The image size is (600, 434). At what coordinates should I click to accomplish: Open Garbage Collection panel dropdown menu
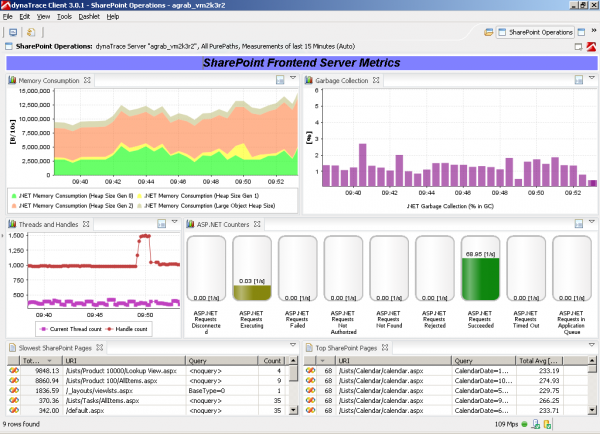[592, 78]
